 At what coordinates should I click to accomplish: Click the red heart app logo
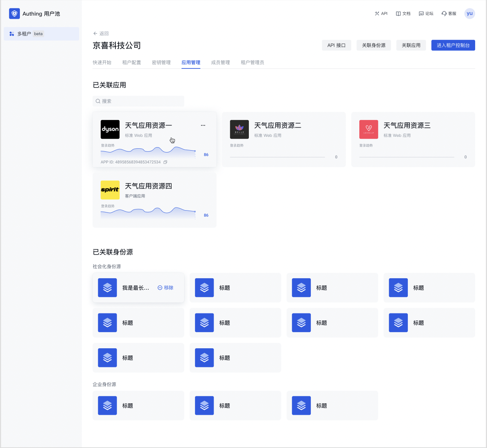(368, 129)
